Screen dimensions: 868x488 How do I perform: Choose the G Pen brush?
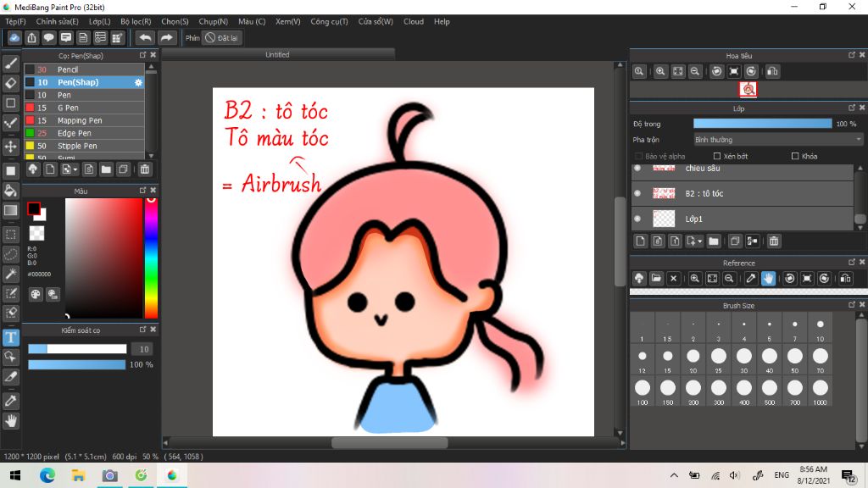68,108
